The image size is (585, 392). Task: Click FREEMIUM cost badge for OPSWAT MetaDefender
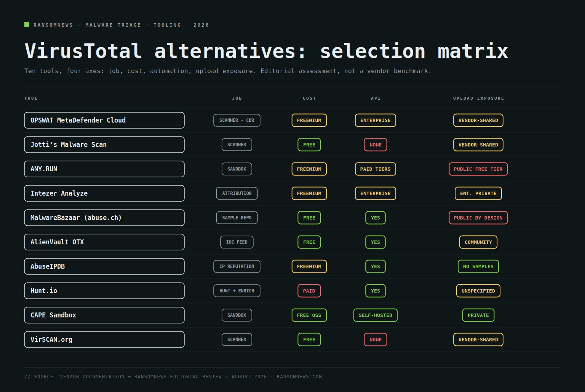point(309,120)
